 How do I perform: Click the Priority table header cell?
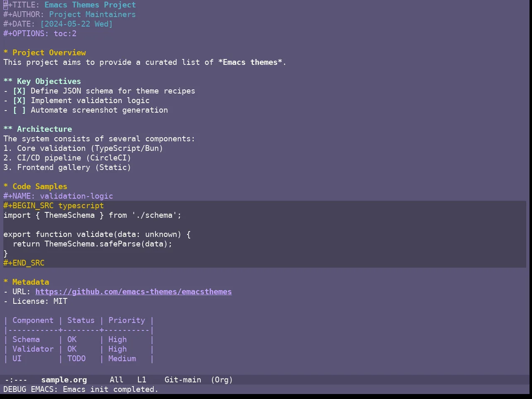point(127,320)
